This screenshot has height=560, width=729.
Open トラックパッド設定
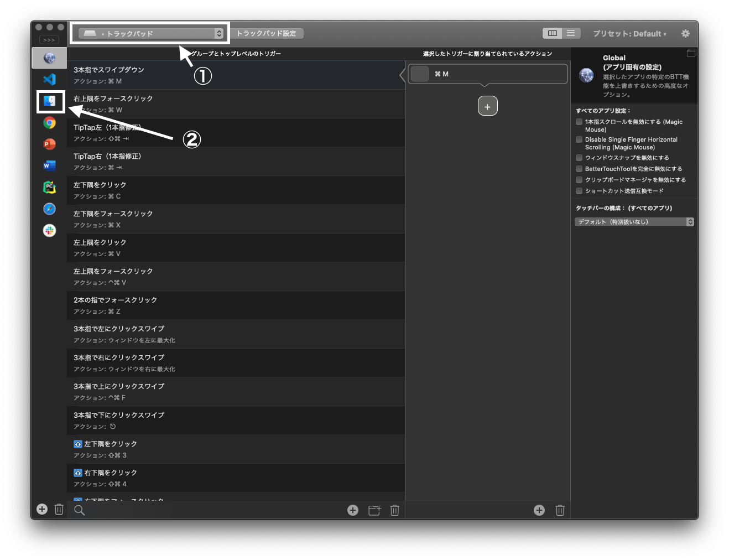point(267,33)
